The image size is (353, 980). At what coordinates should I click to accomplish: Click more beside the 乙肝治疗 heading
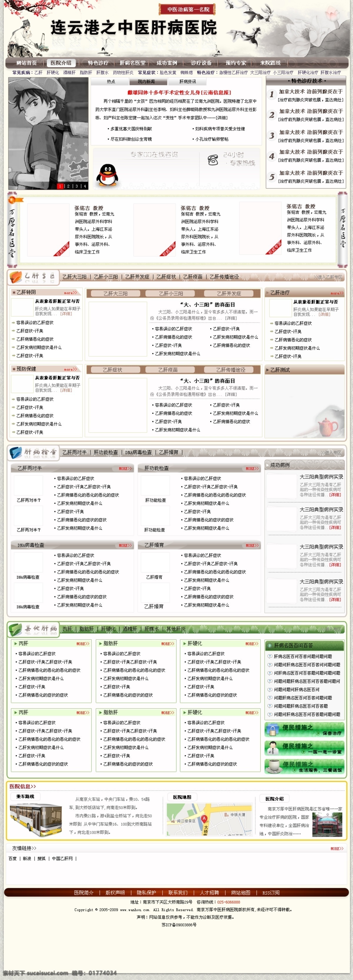coord(337,293)
